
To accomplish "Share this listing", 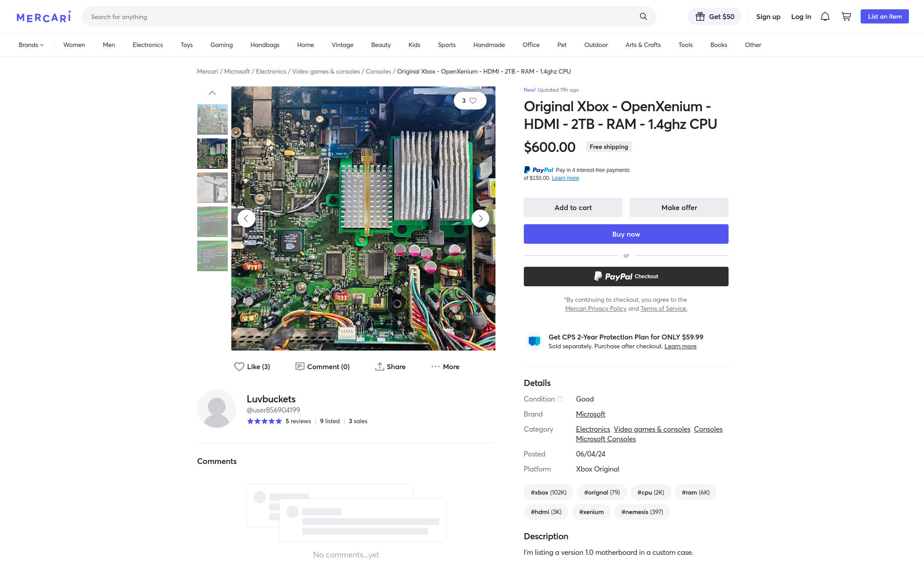I will pos(390,366).
